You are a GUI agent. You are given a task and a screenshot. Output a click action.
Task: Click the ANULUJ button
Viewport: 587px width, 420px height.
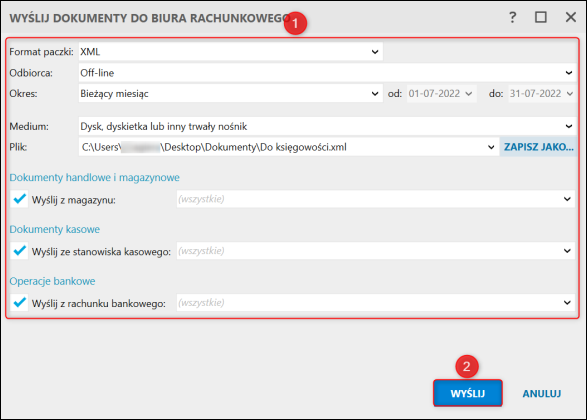click(x=542, y=393)
